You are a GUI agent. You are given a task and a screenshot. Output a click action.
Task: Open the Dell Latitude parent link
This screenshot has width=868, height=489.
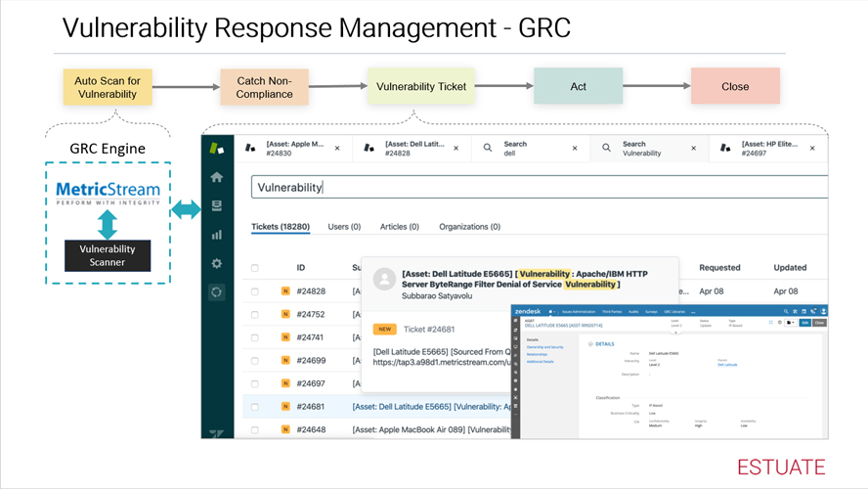727,365
